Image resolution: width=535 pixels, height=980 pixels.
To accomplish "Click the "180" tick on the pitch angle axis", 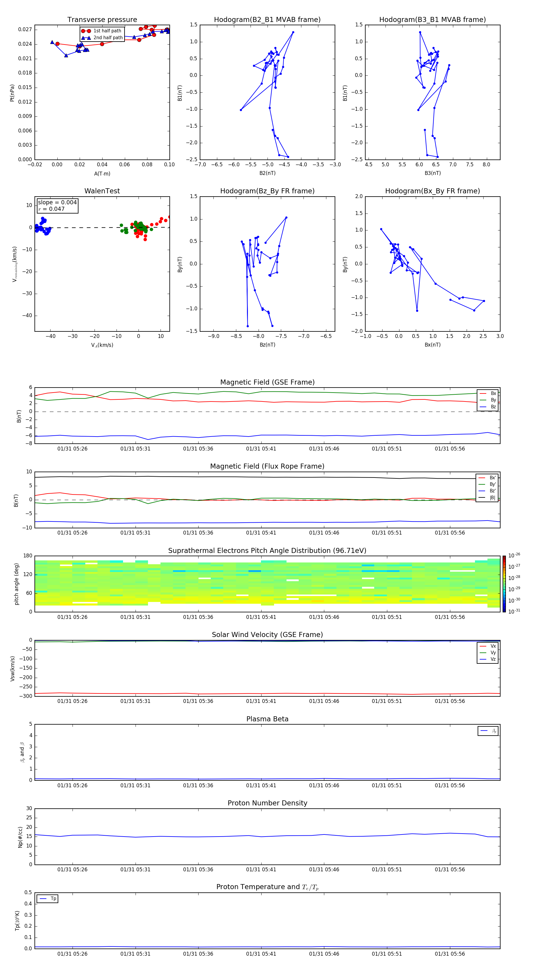I will click(28, 556).
